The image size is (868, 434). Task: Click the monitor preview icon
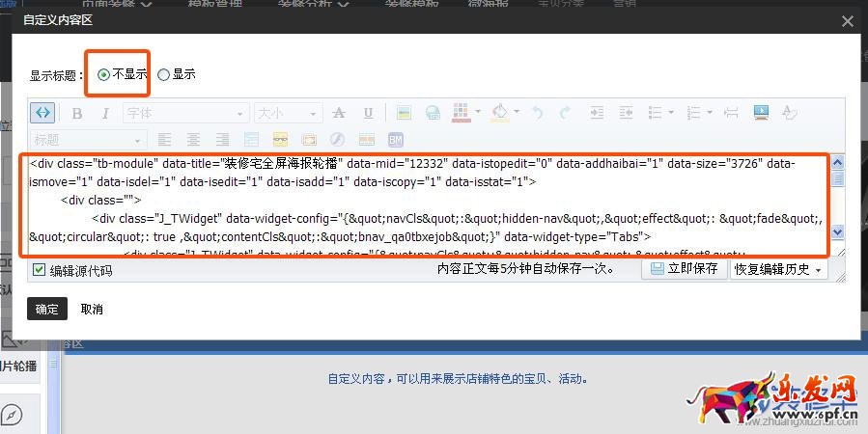coord(761,112)
